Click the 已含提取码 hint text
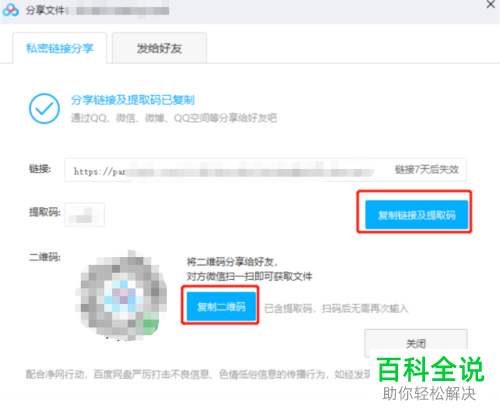This screenshot has width=500, height=414. click(x=336, y=309)
